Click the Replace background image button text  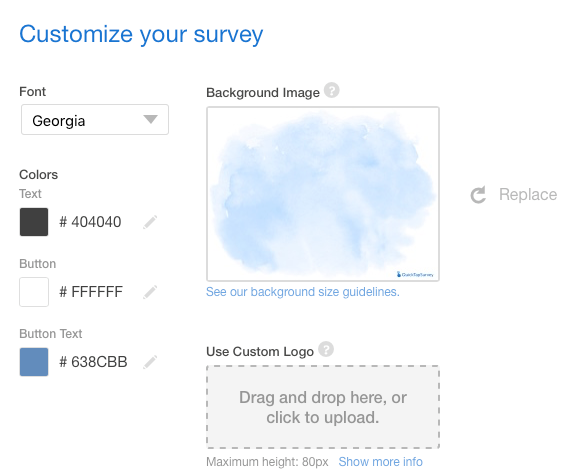tap(528, 194)
